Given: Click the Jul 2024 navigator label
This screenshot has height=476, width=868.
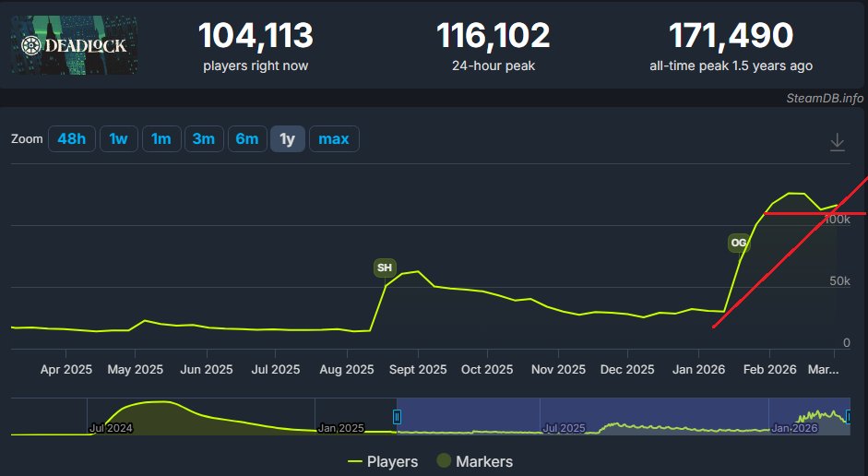Looking at the screenshot, I should coord(111,428).
